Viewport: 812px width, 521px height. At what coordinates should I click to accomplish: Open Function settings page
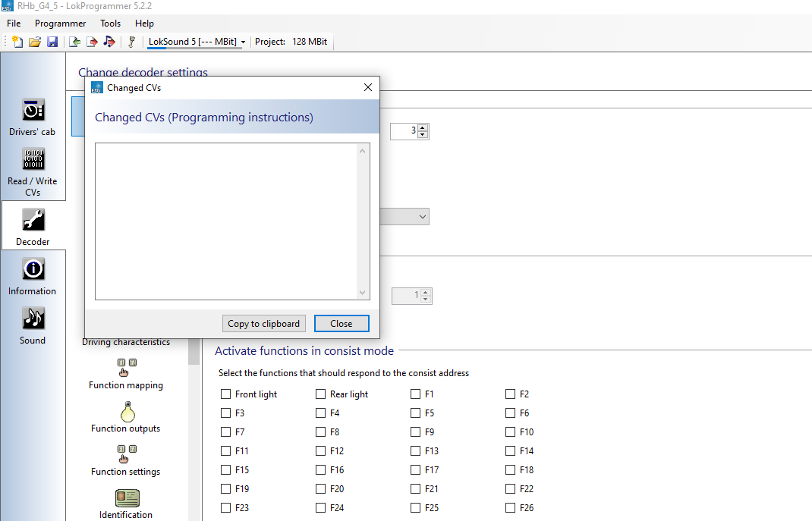tap(126, 460)
